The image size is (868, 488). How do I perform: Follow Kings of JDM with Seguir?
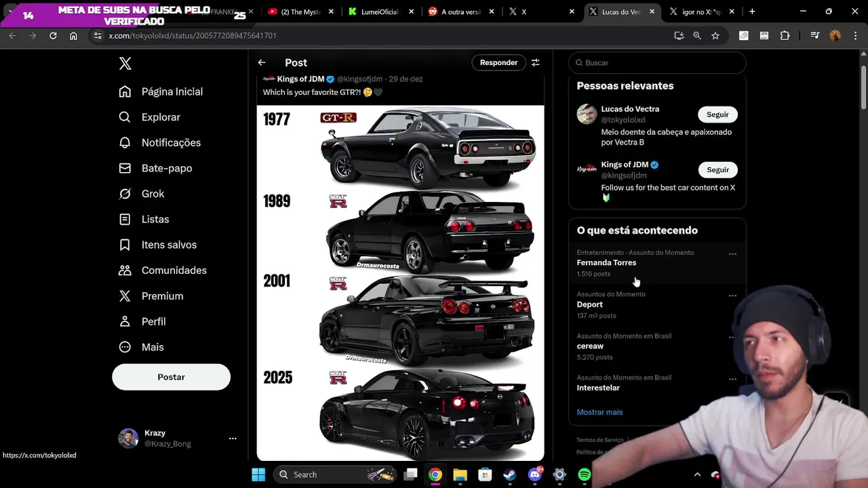717,170
